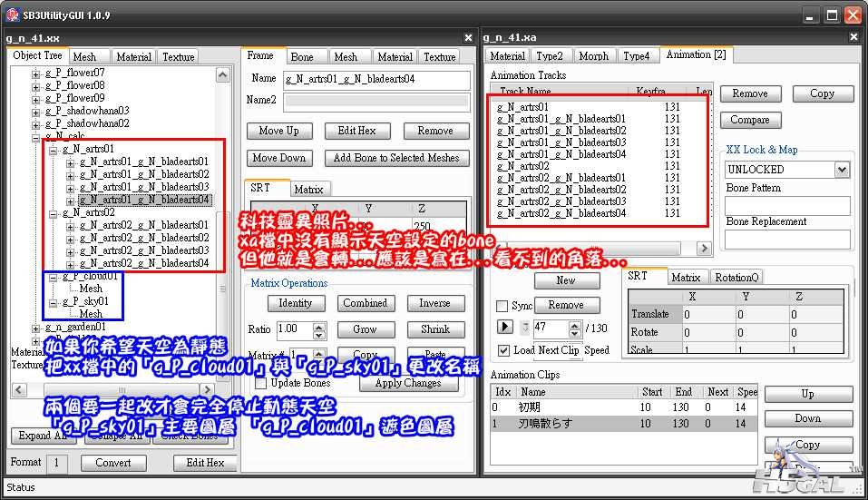Switch to the Morph tab
The height and width of the screenshot is (500, 868).
point(593,56)
